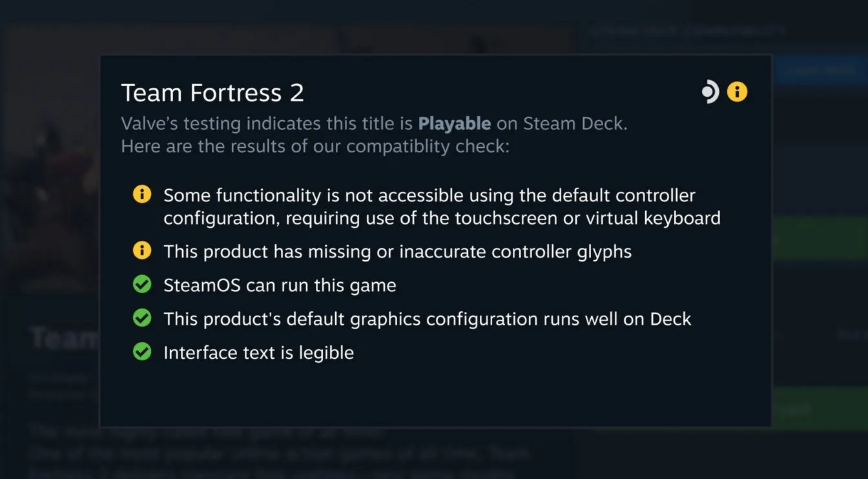Click the Steam Deck logo icon in dialog header
This screenshot has width=868, height=479.
[x=710, y=92]
